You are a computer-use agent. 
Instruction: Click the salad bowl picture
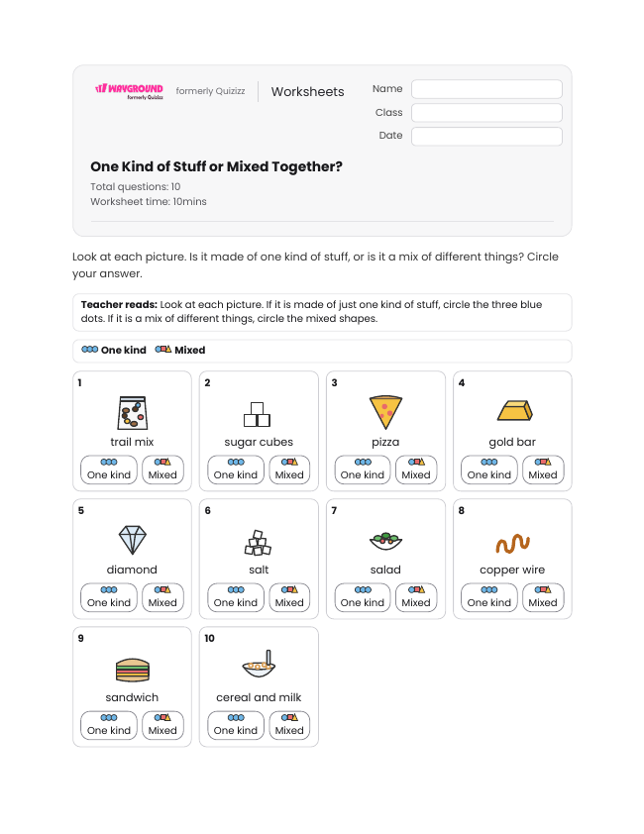click(x=385, y=541)
